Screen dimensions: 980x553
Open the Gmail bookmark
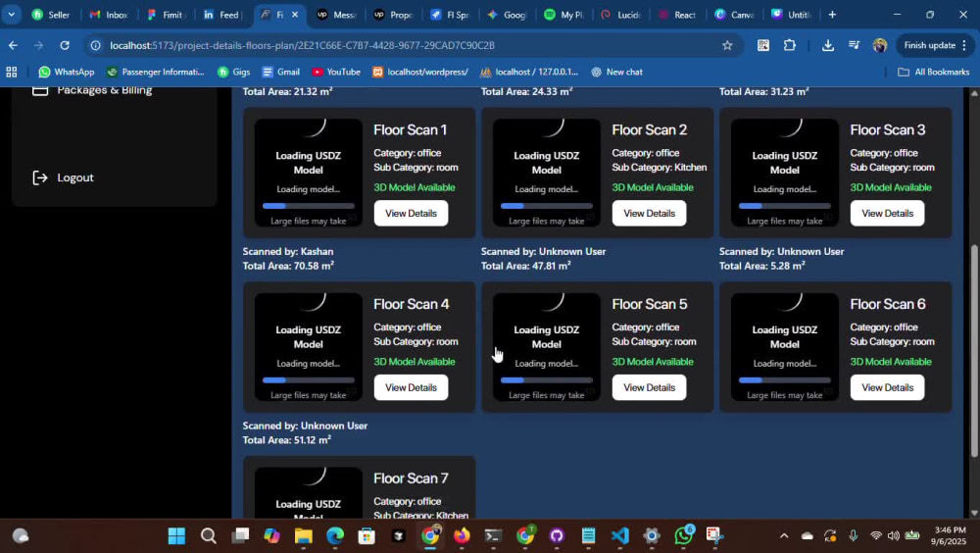(280, 72)
